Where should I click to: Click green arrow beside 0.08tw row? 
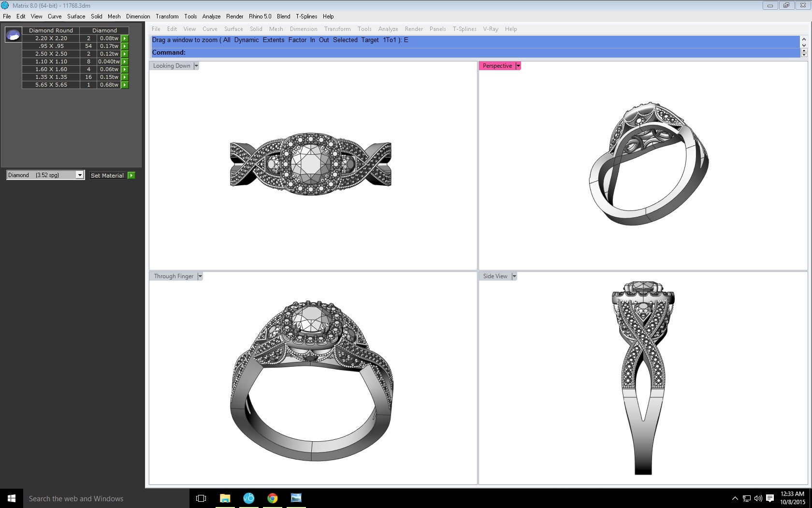coord(125,38)
